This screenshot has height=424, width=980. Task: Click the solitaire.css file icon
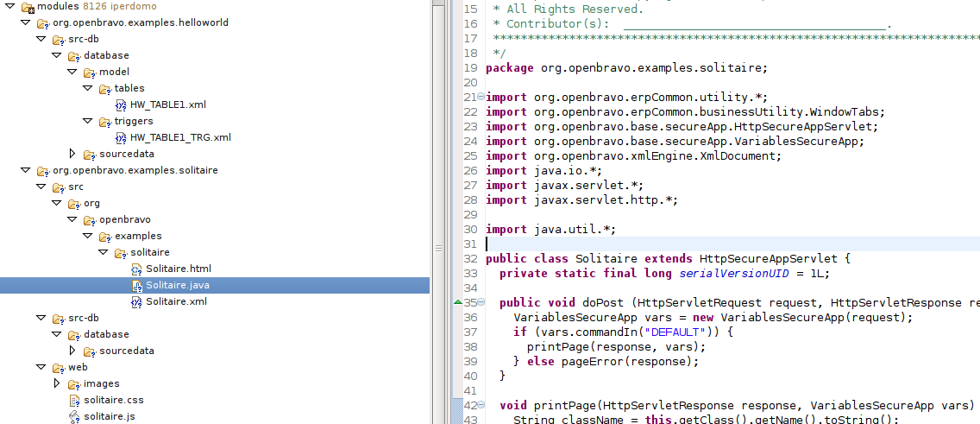[75, 400]
